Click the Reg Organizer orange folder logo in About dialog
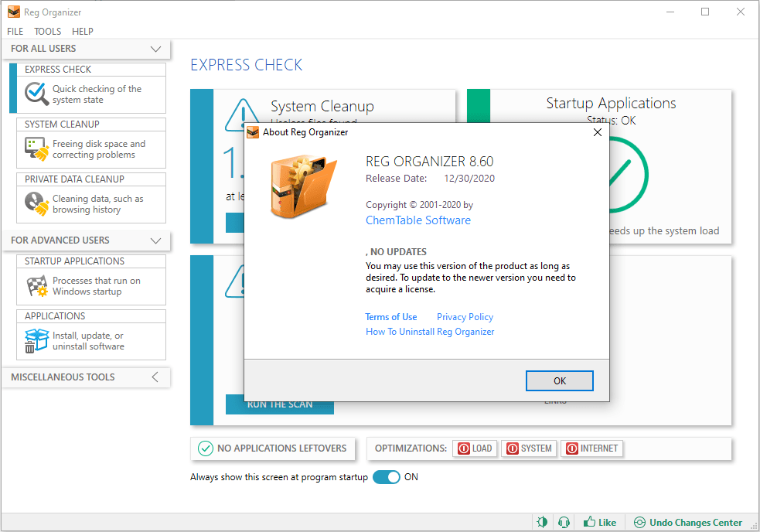The width and height of the screenshot is (760, 532). [303, 186]
